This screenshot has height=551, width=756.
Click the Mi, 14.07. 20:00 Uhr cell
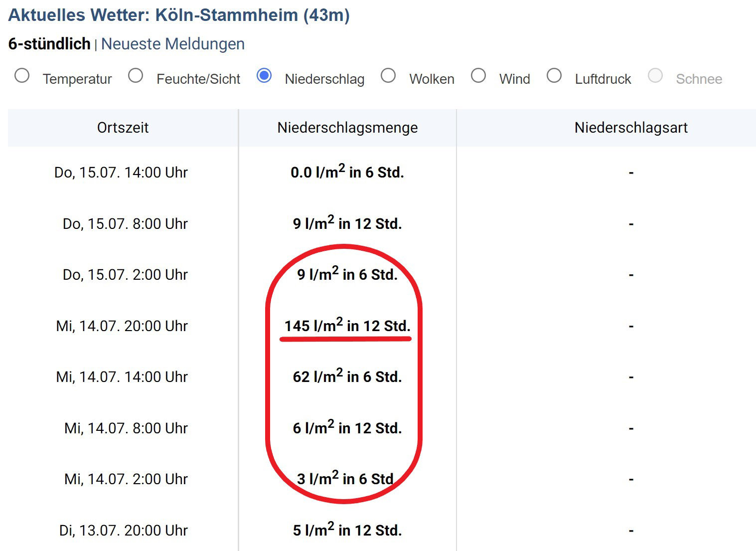(x=122, y=326)
